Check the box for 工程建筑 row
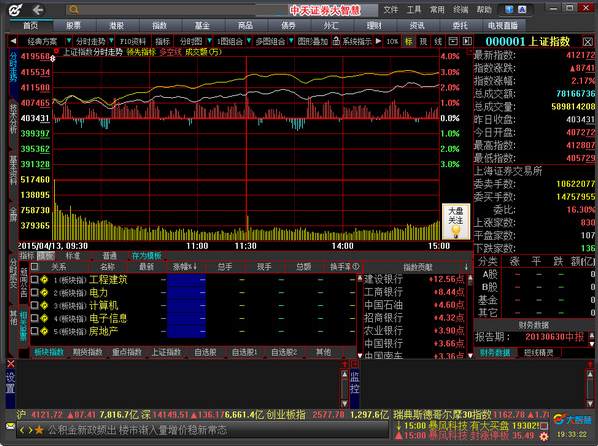The height and width of the screenshot is (446, 598). click(x=34, y=280)
